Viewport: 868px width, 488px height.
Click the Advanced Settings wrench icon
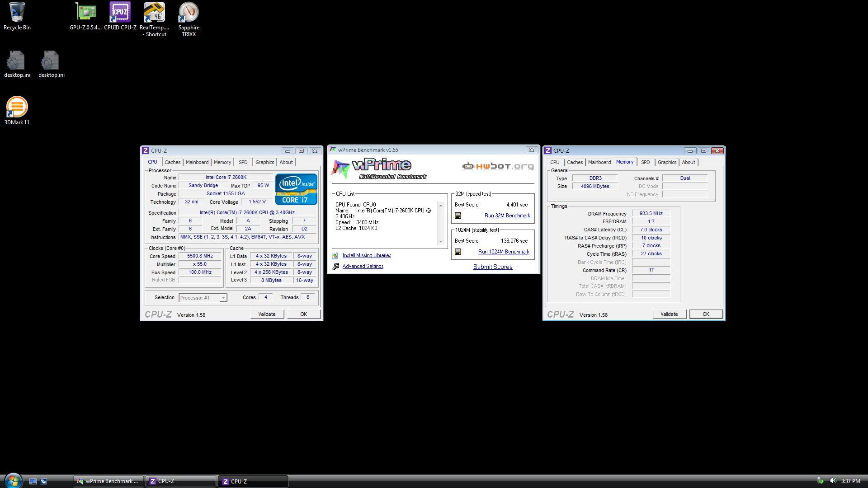pos(335,267)
